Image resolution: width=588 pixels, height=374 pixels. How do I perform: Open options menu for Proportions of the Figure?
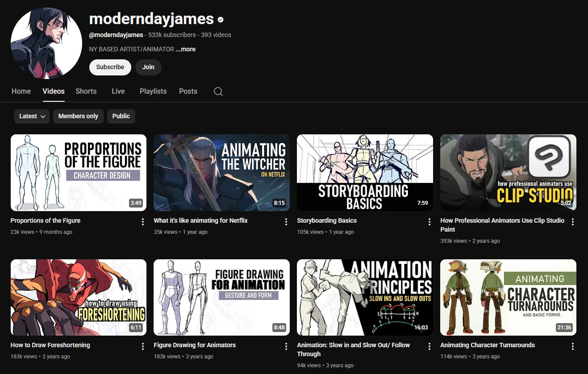coord(142,221)
